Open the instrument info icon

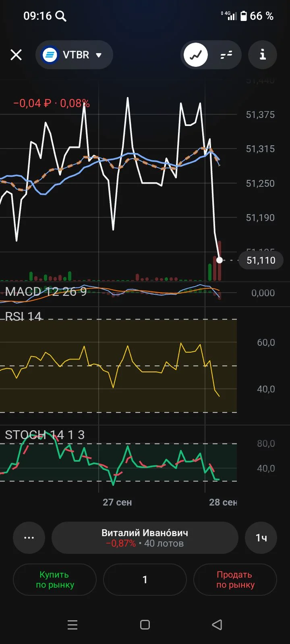coord(263,55)
